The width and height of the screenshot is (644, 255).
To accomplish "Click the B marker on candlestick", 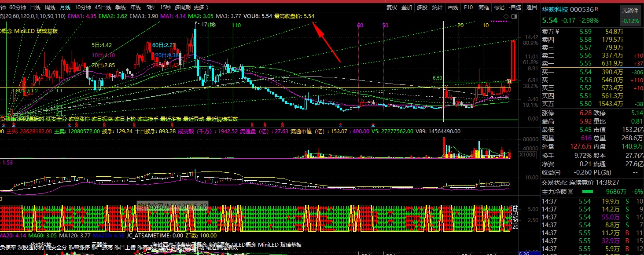I will pyautogui.click(x=510, y=81).
